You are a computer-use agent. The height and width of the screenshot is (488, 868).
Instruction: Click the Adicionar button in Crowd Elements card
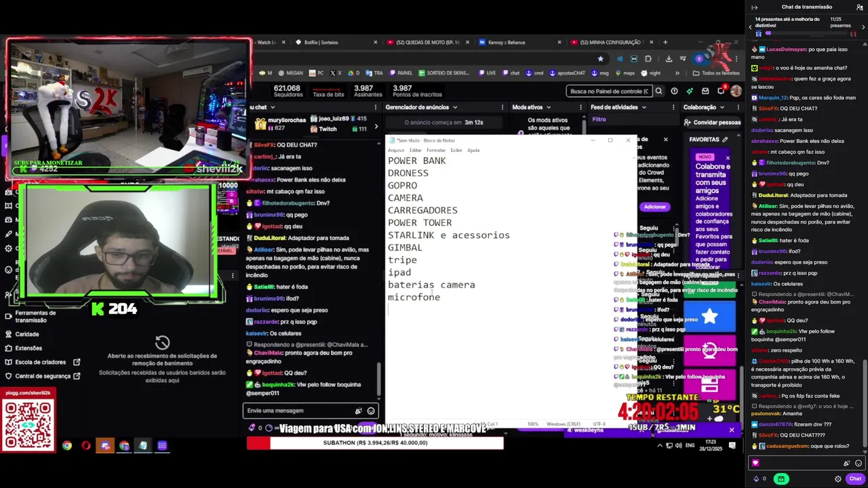(654, 207)
